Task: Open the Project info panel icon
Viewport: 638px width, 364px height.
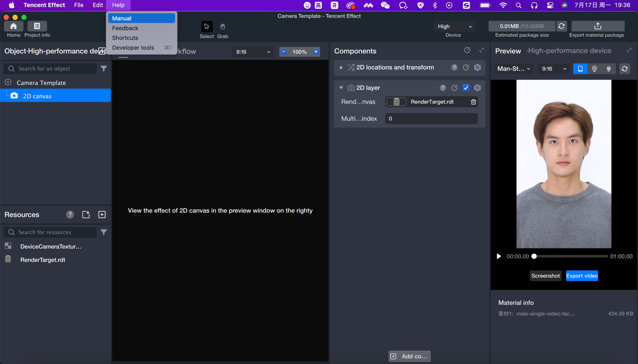Action: click(x=37, y=26)
